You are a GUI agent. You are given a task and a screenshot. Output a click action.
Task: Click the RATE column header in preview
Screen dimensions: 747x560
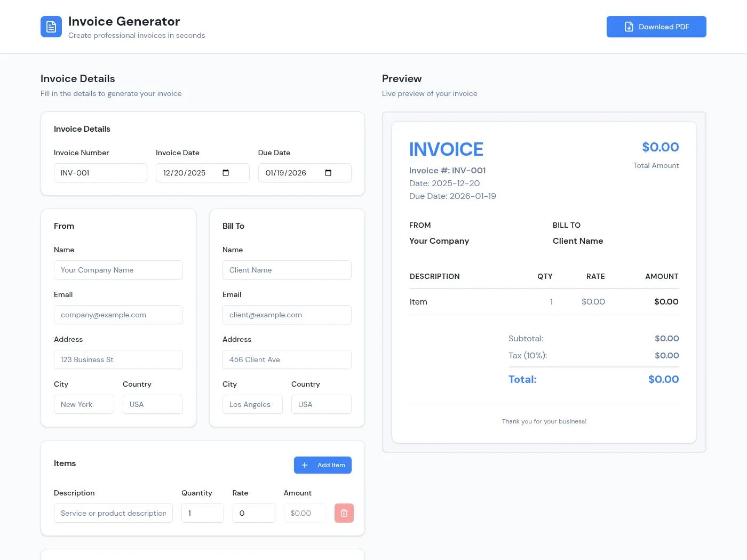595,276
